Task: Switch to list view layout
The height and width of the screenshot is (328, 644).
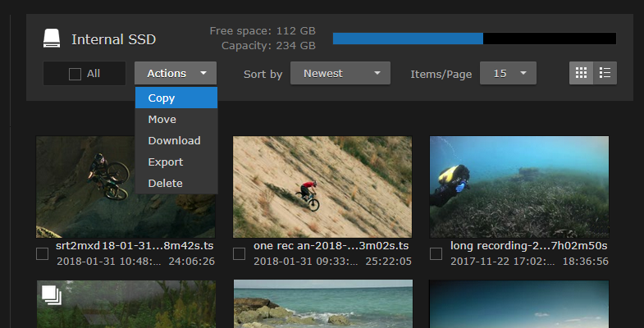Action: pyautogui.click(x=605, y=73)
